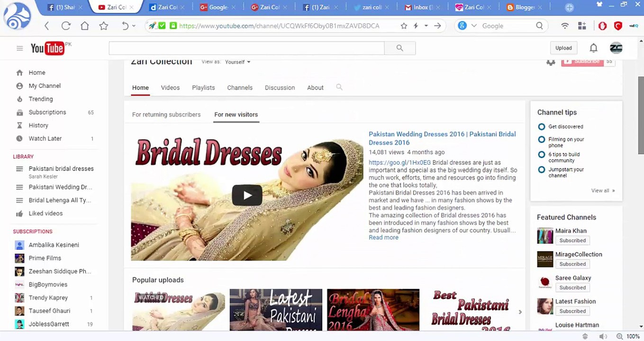The height and width of the screenshot is (341, 644).
Task: Open search engine selector dropdown
Action: [x=473, y=26]
